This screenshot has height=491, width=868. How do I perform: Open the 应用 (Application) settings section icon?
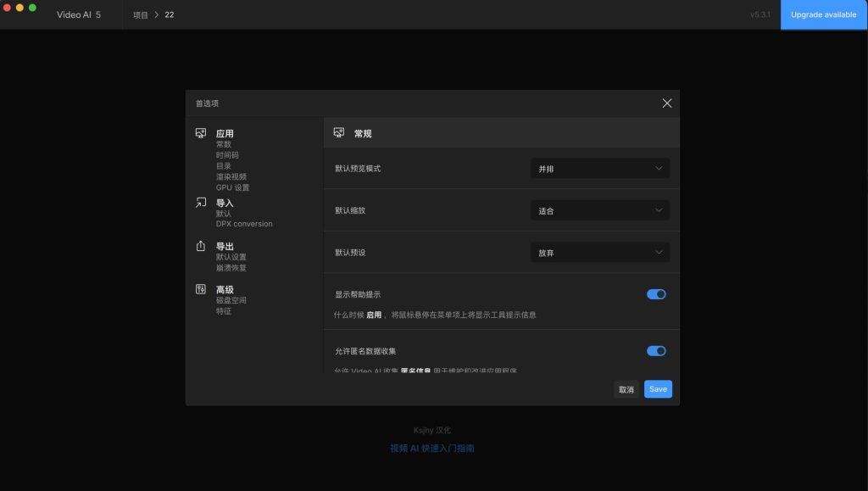pos(201,133)
